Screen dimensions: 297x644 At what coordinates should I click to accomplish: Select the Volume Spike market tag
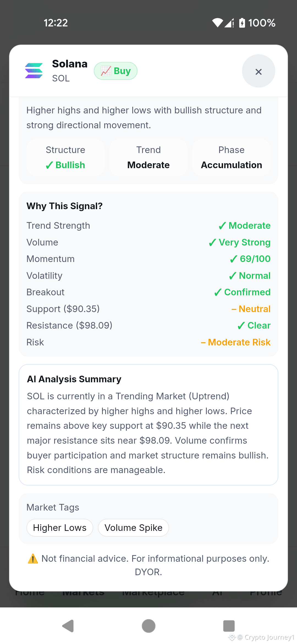(133, 528)
